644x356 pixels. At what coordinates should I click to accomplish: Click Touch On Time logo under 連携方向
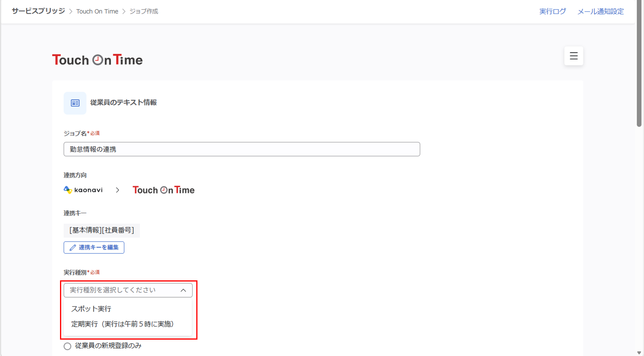pos(163,190)
